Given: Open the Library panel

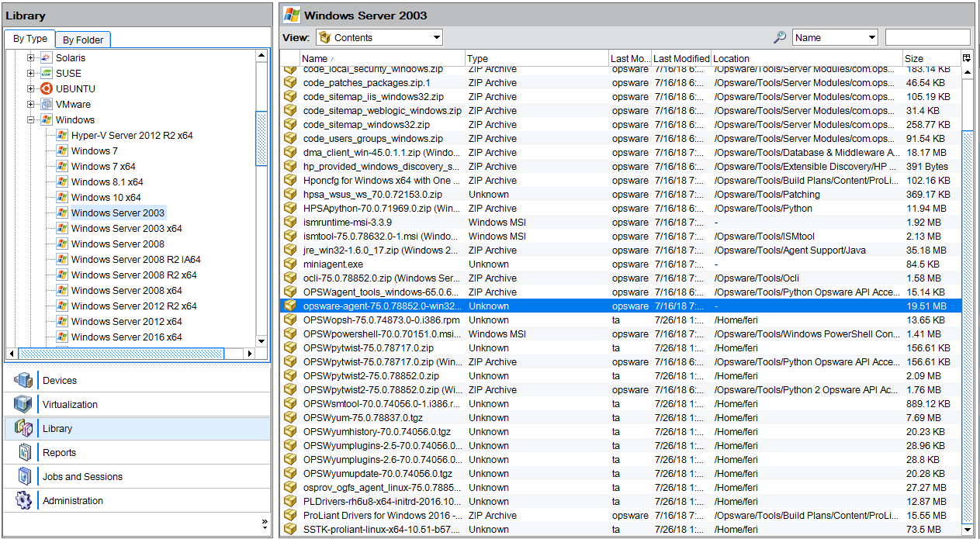Looking at the screenshot, I should point(137,428).
